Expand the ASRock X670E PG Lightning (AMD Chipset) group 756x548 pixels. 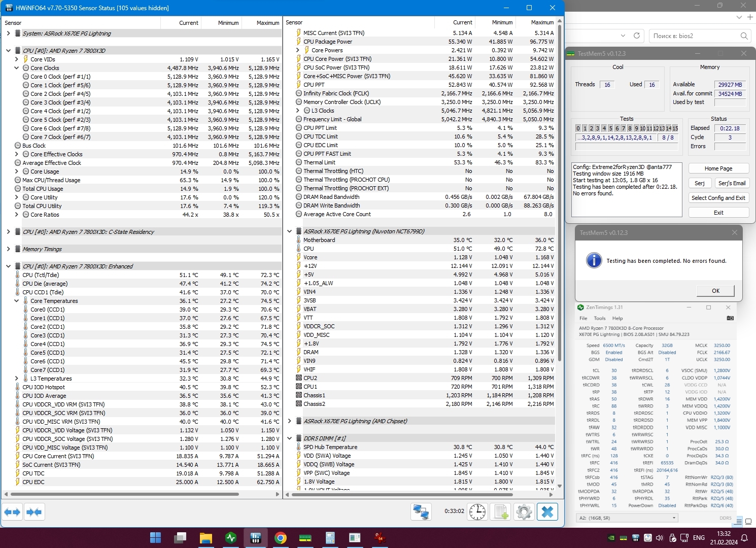[x=289, y=421]
